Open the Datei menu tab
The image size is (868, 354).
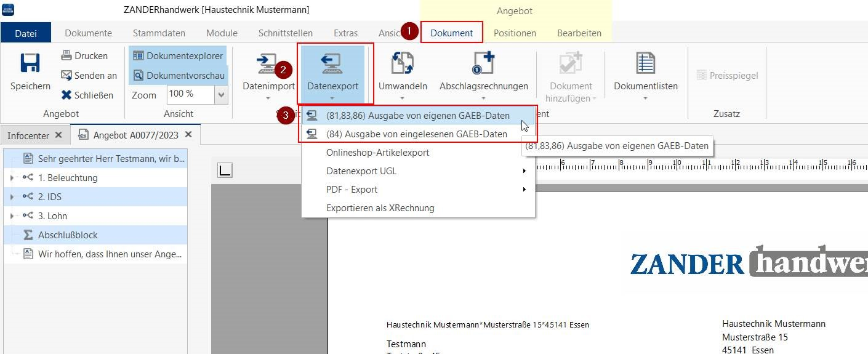pyautogui.click(x=25, y=33)
